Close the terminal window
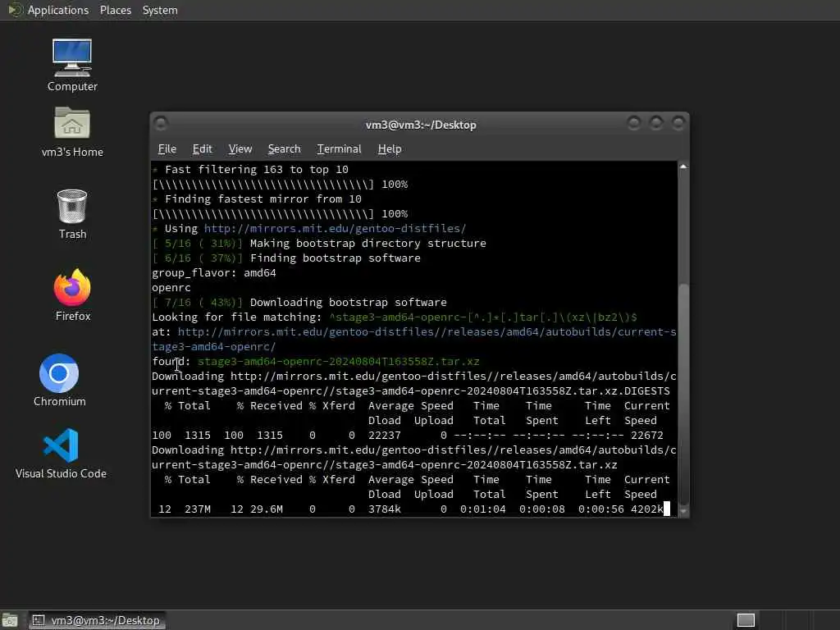Viewport: 840px width, 630px height. (678, 123)
